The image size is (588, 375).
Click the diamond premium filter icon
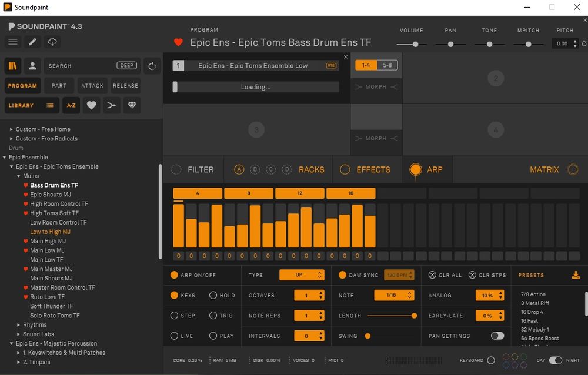click(132, 105)
